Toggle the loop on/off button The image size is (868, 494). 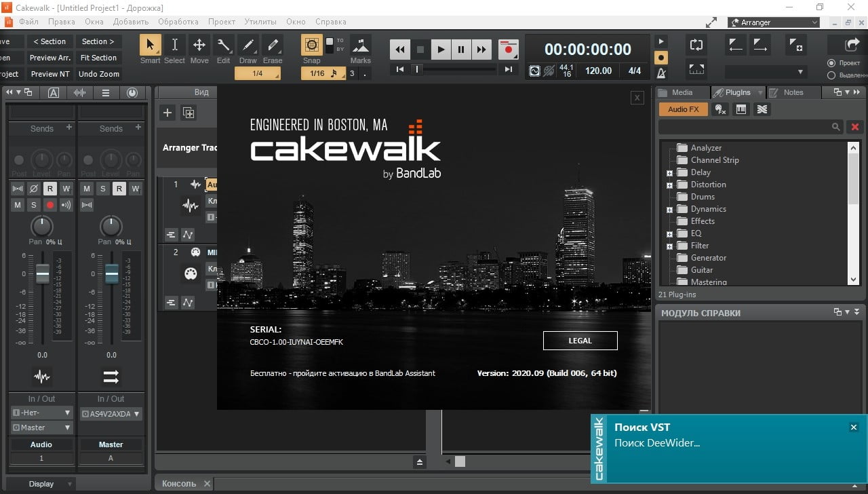pyautogui.click(x=696, y=45)
